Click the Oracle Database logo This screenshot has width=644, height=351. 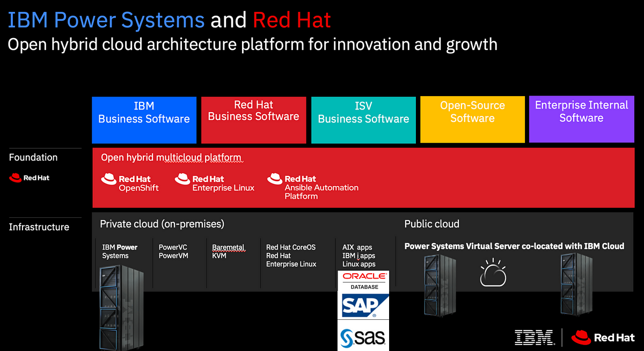coord(364,281)
